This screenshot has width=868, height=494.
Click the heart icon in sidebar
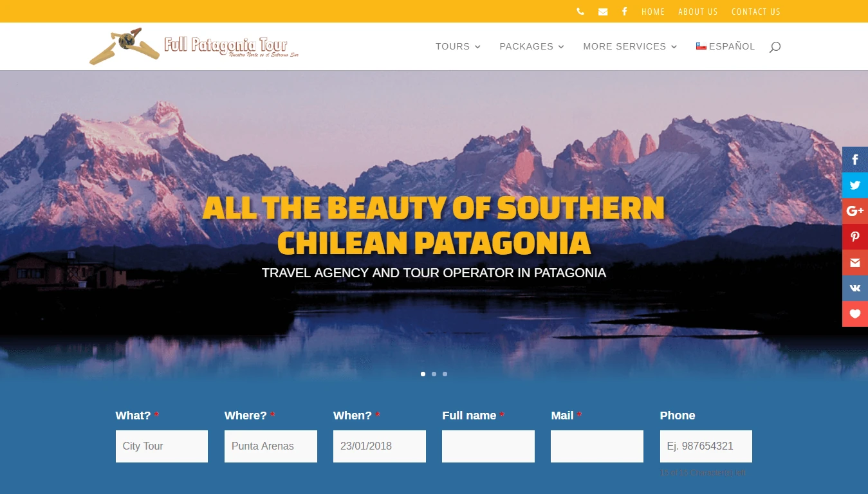[x=855, y=314]
